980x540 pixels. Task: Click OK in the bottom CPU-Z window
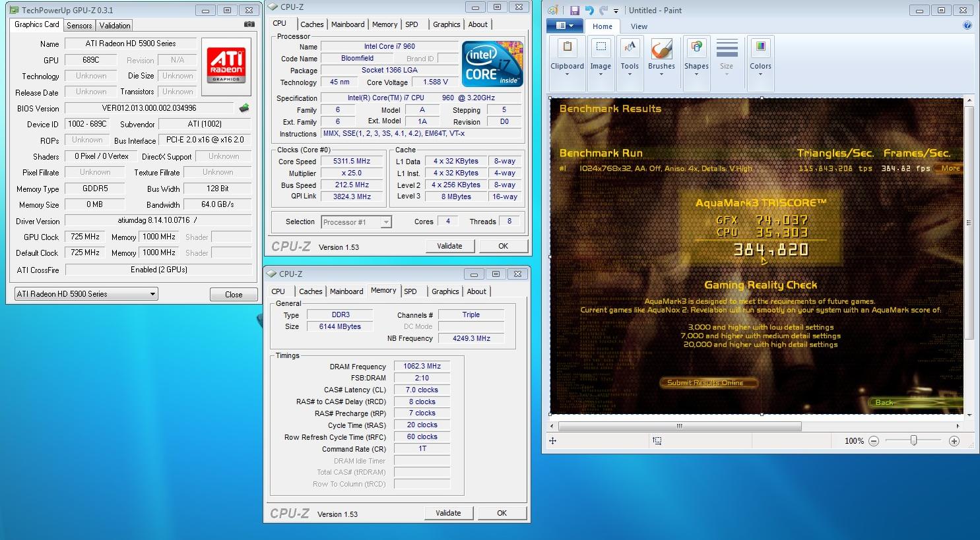[502, 513]
